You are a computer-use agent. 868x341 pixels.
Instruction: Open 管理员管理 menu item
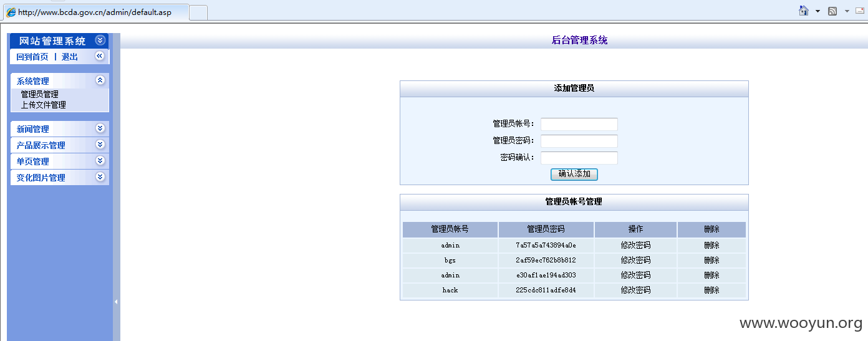40,94
